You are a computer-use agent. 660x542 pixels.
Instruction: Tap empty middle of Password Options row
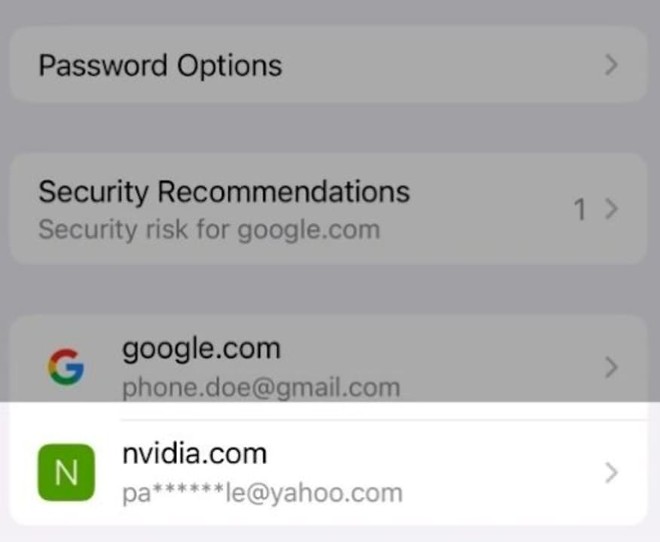click(x=440, y=66)
